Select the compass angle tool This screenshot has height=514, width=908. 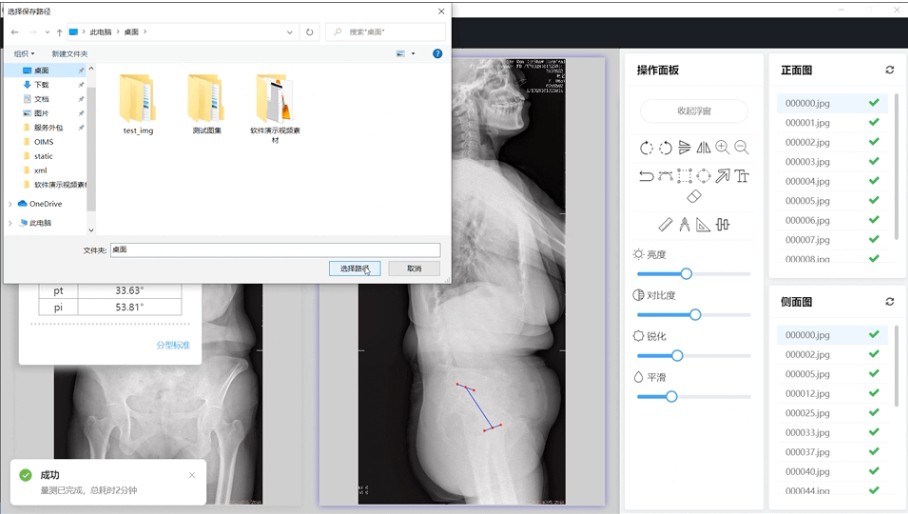[684, 224]
